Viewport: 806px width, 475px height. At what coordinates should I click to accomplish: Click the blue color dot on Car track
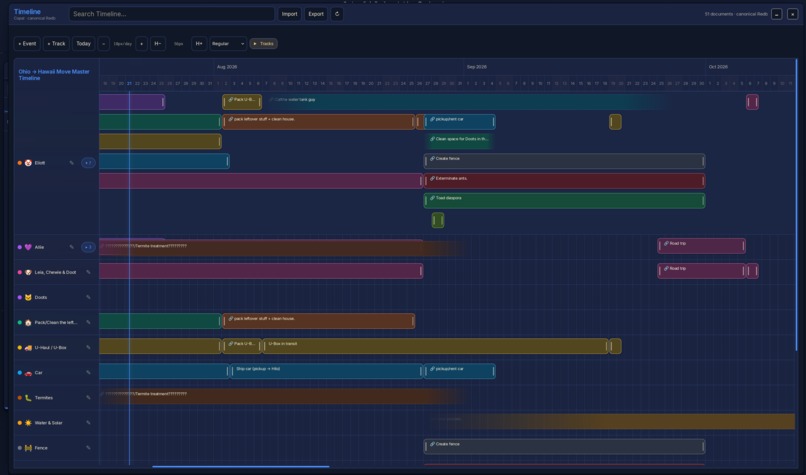pos(20,373)
